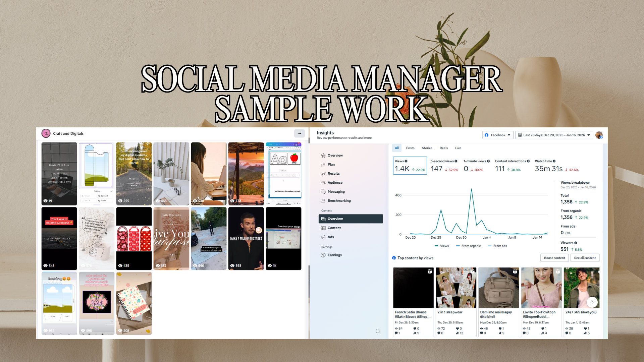
Task: Open the Earnings dollar icon
Action: coord(323,255)
